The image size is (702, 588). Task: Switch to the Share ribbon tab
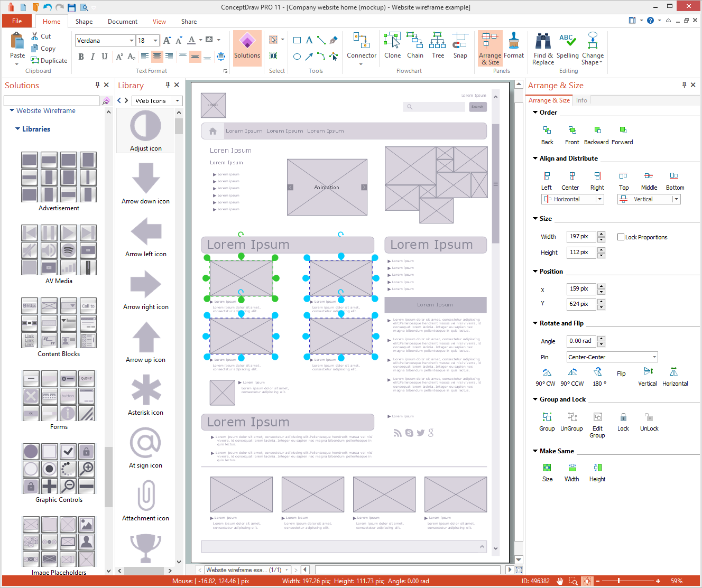(189, 22)
